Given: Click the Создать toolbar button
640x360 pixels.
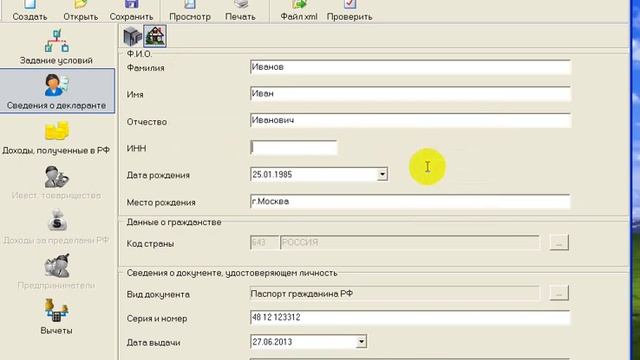Looking at the screenshot, I should point(29,11).
